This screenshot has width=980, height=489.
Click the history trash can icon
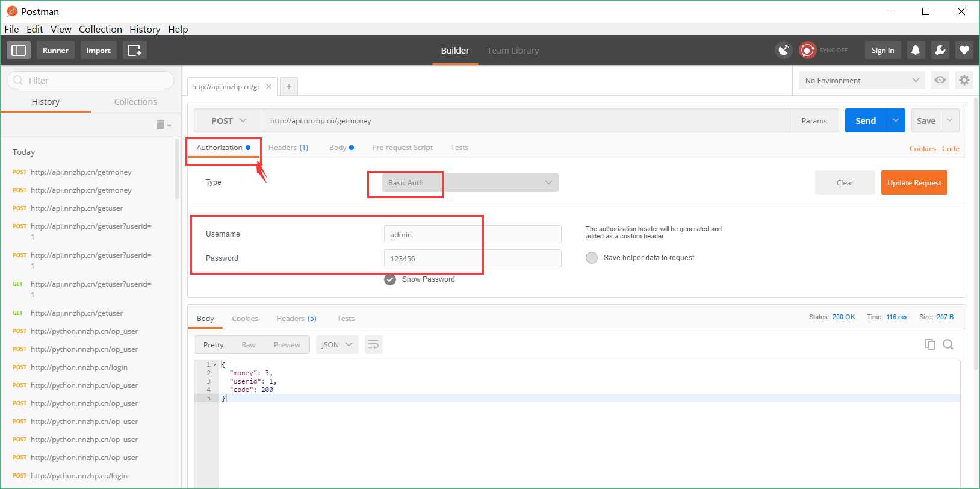tap(161, 125)
